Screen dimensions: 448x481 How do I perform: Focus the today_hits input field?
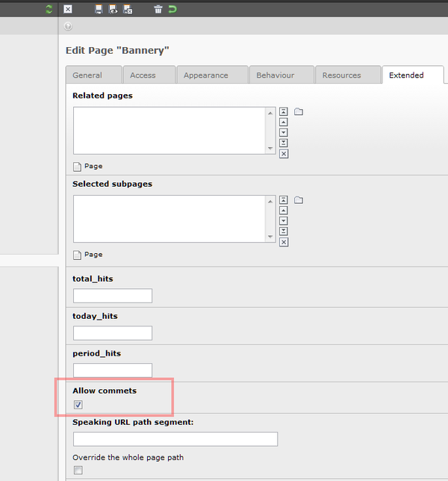coord(113,333)
